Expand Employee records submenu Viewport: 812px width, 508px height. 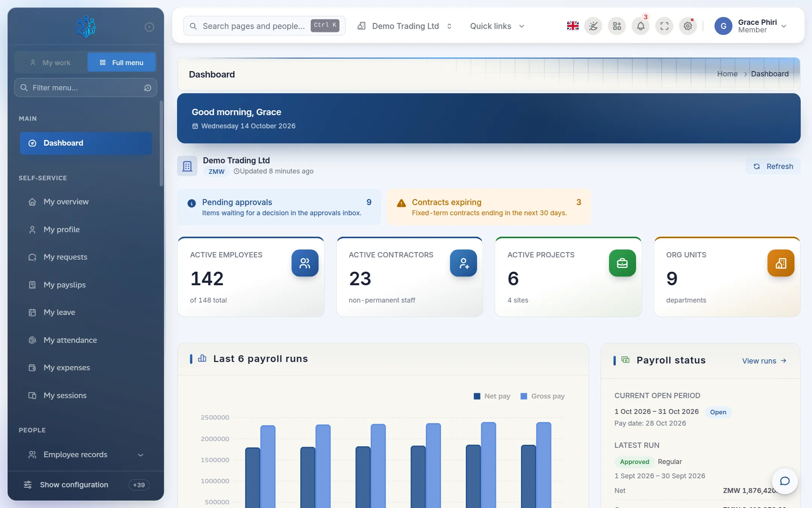coord(86,455)
